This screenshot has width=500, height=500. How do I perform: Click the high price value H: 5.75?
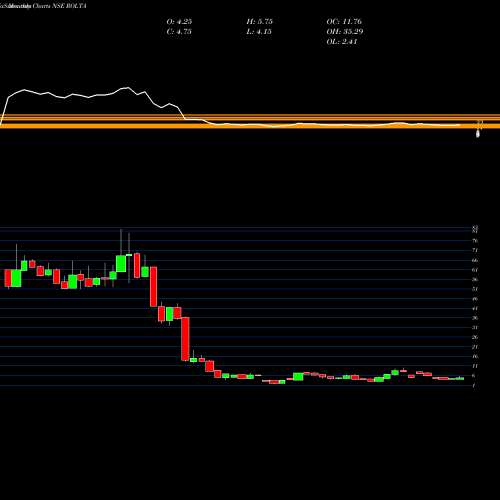tap(259, 22)
